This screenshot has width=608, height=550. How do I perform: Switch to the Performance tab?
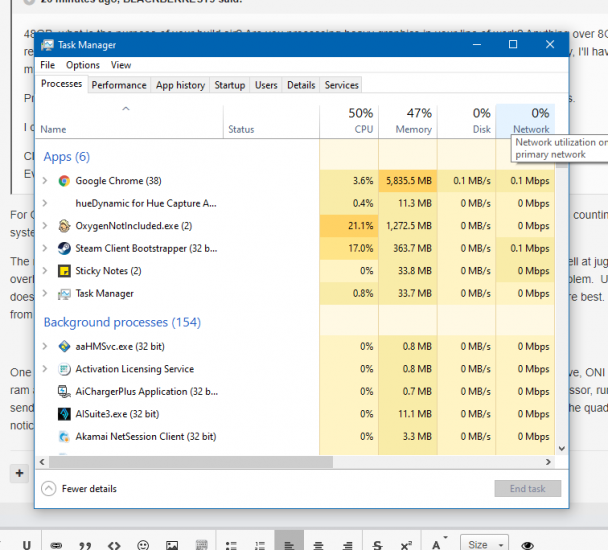pyautogui.click(x=119, y=86)
